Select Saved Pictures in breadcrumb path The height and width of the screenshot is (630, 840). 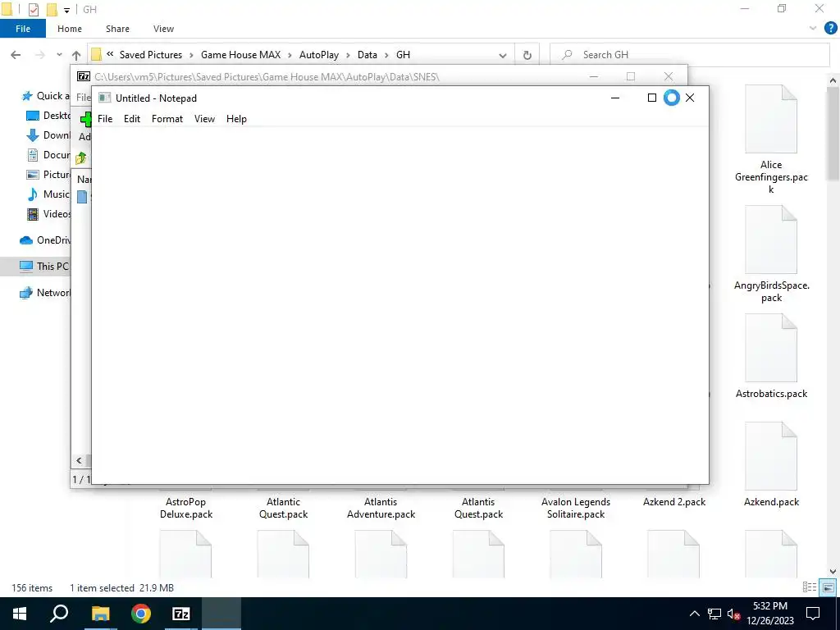click(x=151, y=55)
